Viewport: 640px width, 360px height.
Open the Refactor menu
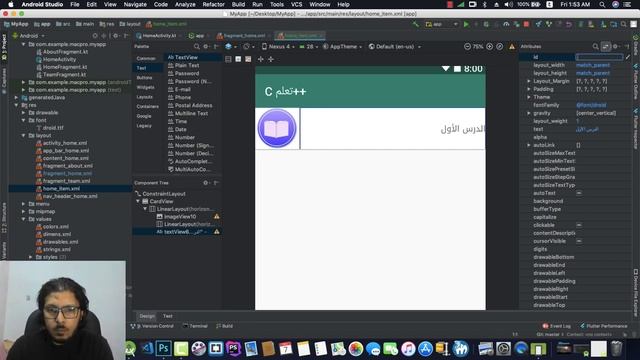point(213,4)
